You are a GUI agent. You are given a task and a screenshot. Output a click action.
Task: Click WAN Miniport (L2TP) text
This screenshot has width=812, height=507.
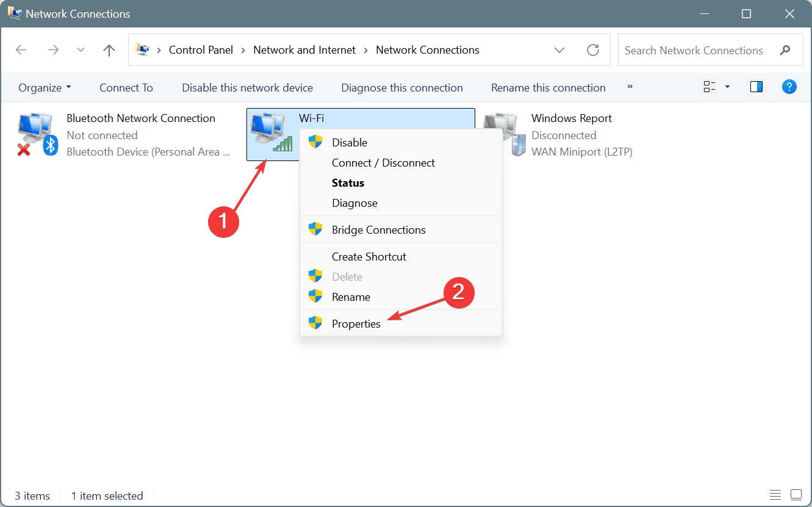[582, 152]
